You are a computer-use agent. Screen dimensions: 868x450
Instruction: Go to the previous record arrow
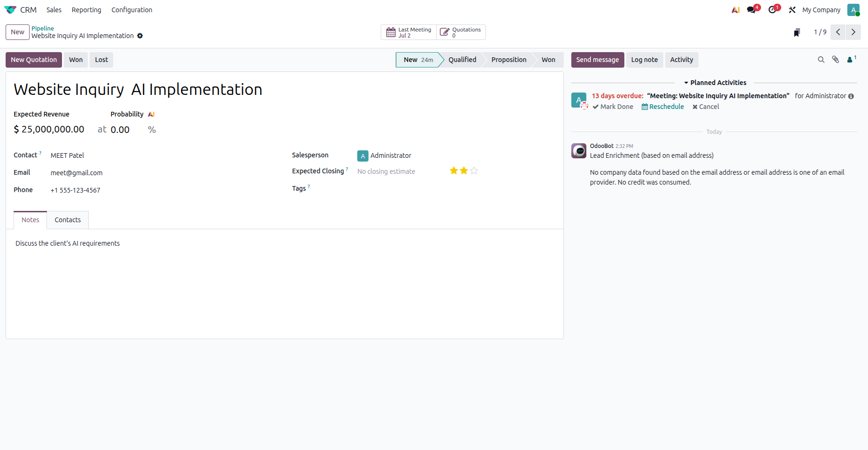[838, 32]
